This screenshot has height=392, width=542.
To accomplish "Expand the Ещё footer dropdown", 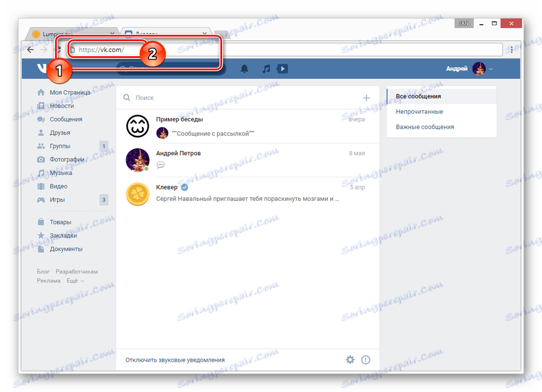I will pos(75,281).
